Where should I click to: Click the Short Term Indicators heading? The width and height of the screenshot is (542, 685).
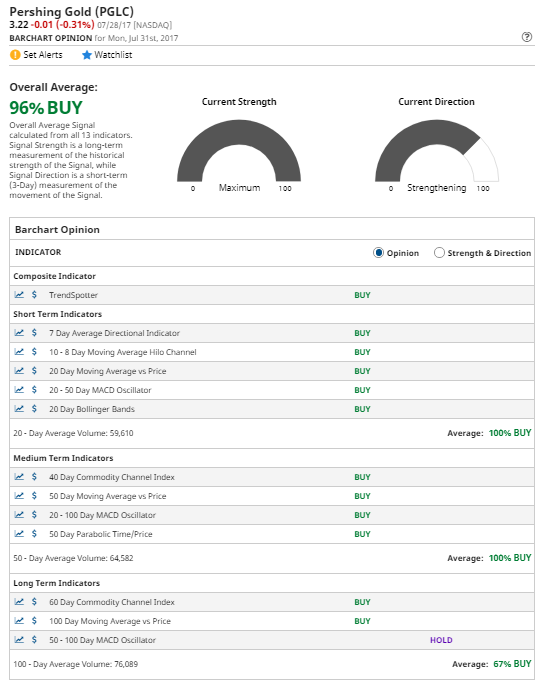pyautogui.click(x=57, y=314)
